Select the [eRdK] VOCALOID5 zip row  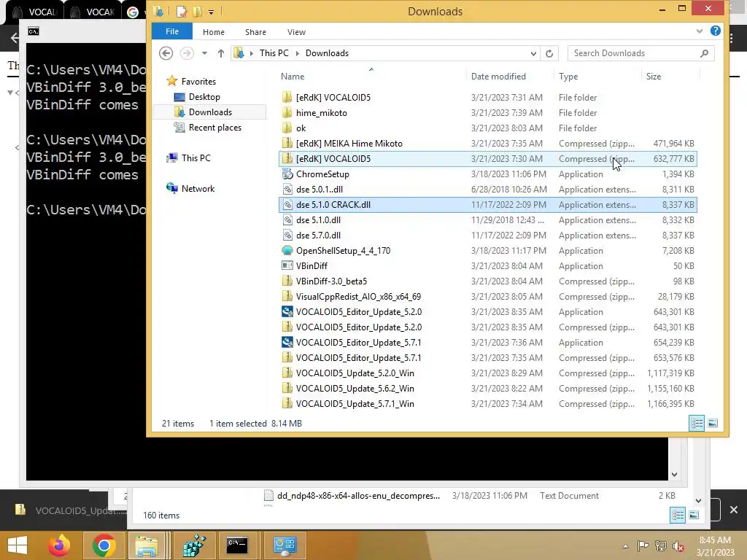click(487, 158)
